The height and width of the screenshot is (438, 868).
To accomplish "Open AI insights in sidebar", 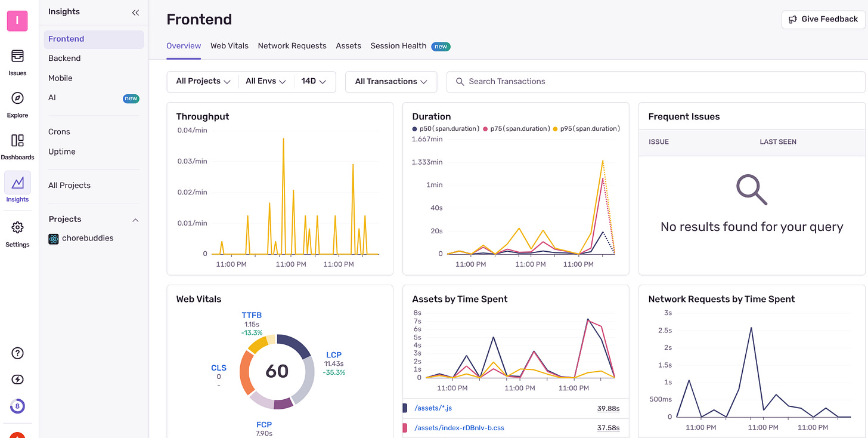I will pyautogui.click(x=94, y=98).
